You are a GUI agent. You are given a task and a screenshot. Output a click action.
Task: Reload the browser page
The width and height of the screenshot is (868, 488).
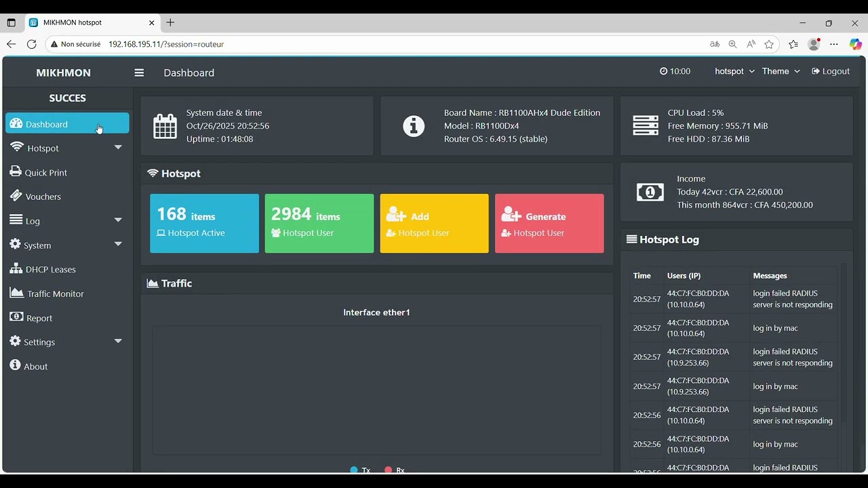31,44
